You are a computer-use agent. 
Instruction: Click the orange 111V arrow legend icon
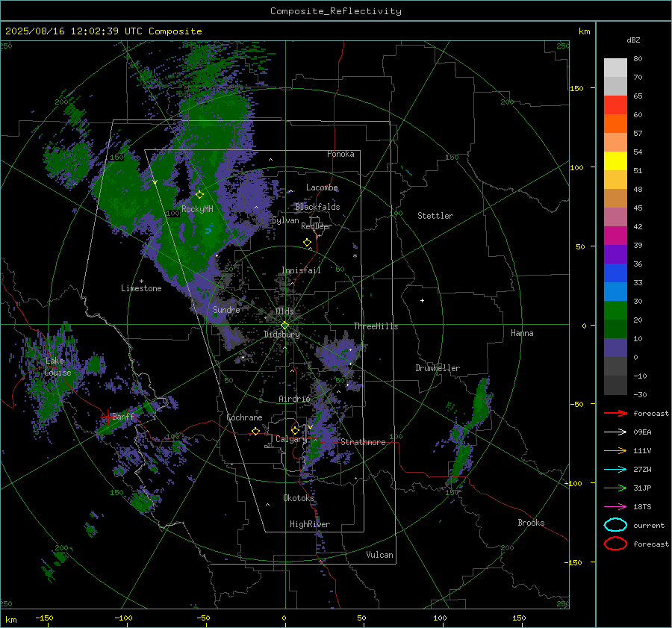point(615,450)
